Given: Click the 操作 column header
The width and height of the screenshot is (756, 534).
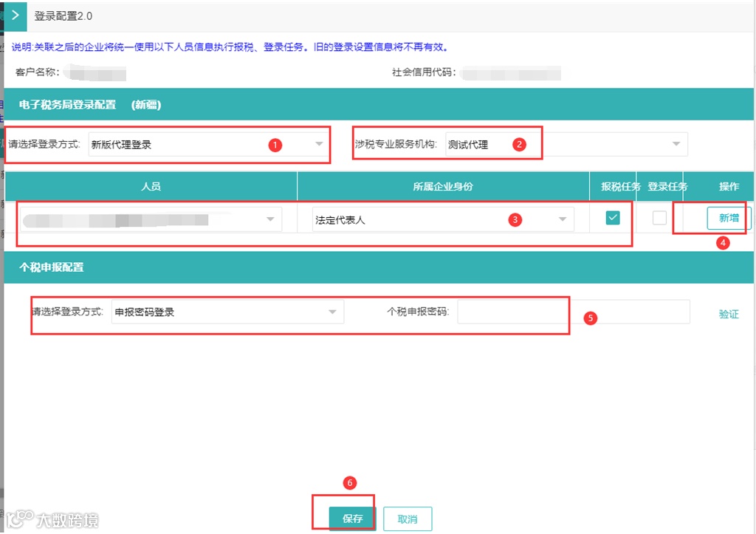Looking at the screenshot, I should (729, 186).
